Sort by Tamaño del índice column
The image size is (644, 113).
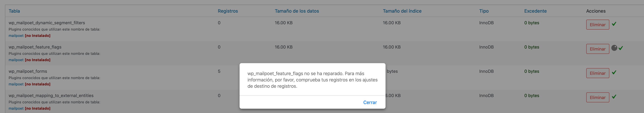coord(402,11)
